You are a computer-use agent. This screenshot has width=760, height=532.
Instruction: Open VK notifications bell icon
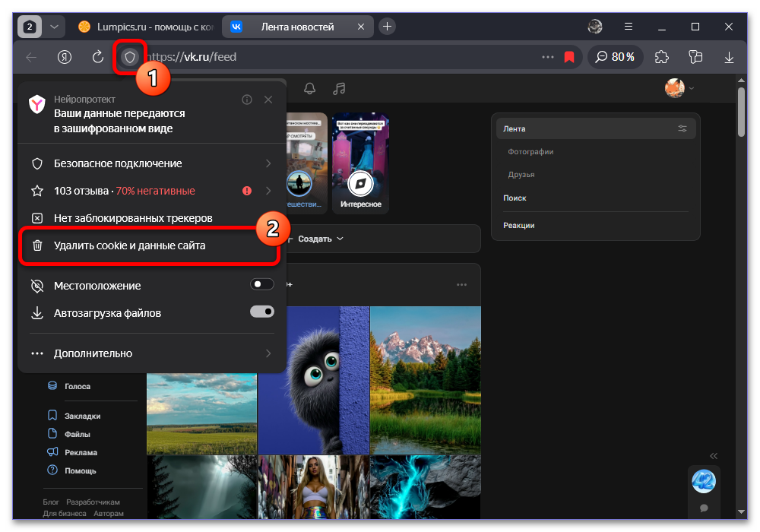coord(310,89)
